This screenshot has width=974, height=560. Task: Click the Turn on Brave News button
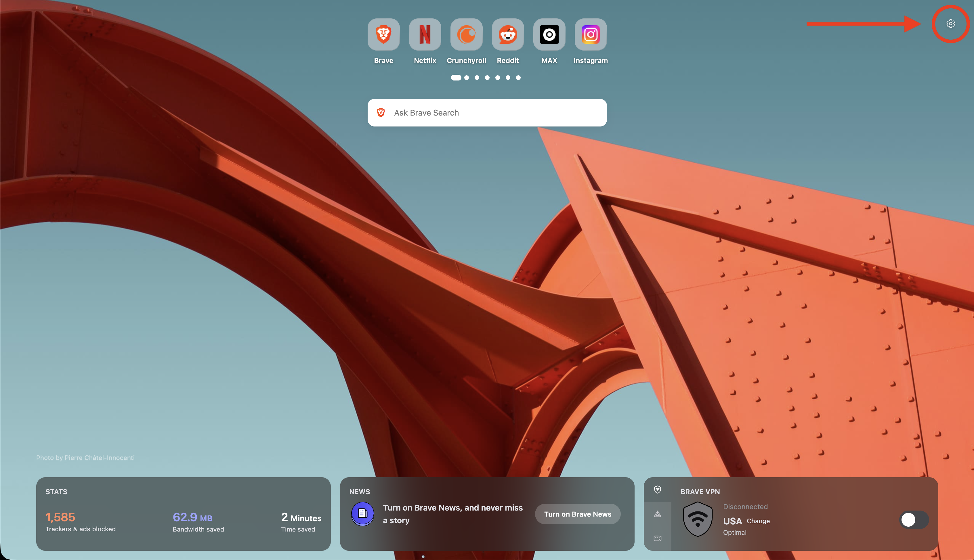[577, 514]
